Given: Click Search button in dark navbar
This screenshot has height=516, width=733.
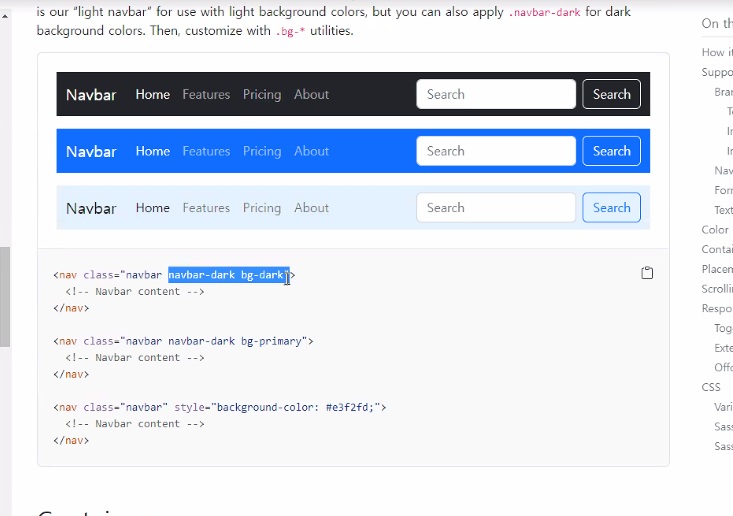Looking at the screenshot, I should [x=611, y=94].
